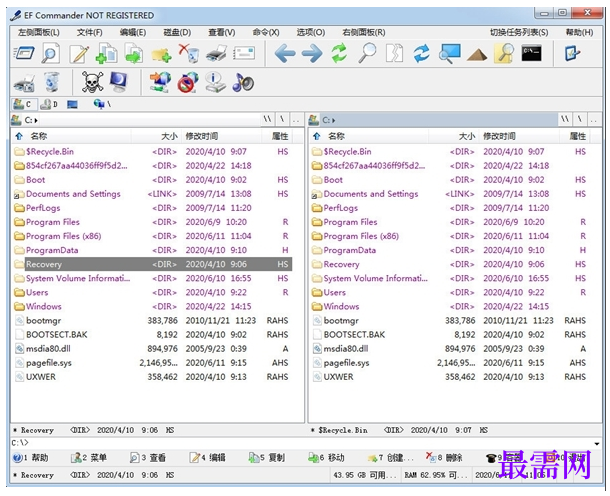This screenshot has width=610, height=496.
Task: Click the recycle bin icon in second toolbar
Action: [x=51, y=82]
